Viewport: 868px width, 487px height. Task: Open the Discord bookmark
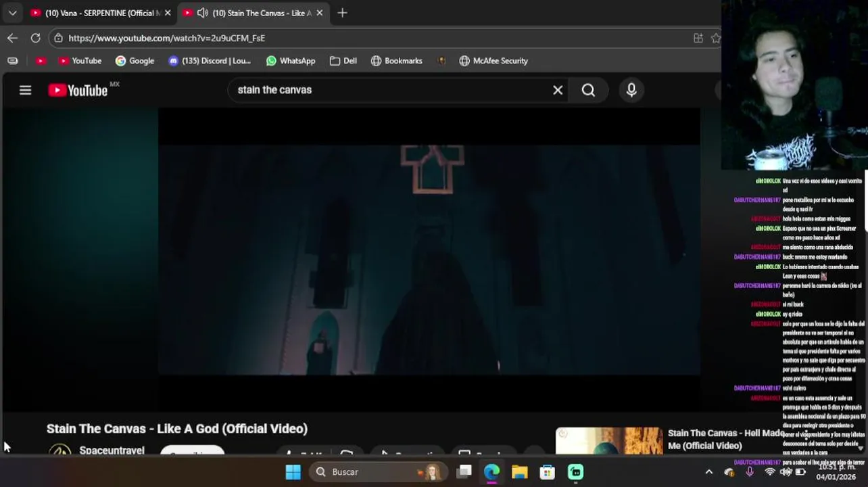click(x=210, y=61)
